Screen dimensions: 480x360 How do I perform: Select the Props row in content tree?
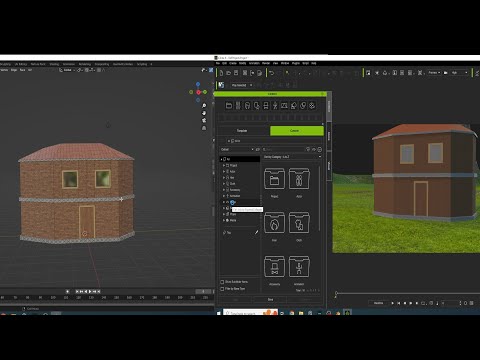coord(241,214)
